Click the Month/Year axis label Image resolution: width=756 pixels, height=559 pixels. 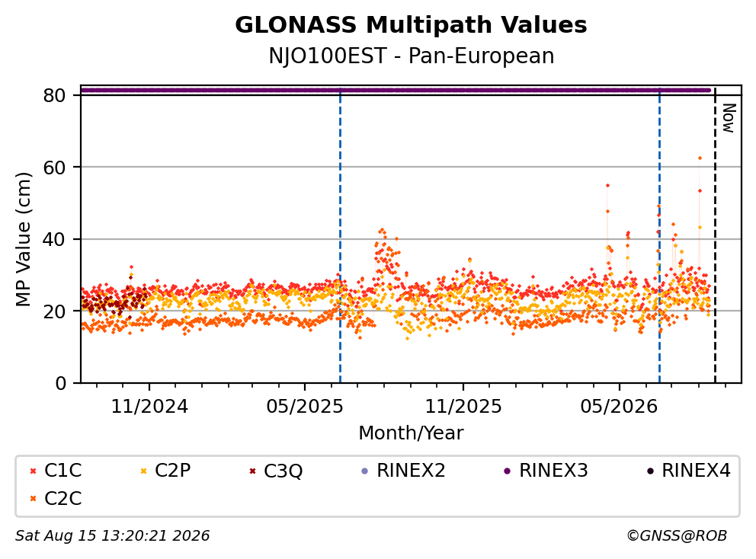click(411, 433)
